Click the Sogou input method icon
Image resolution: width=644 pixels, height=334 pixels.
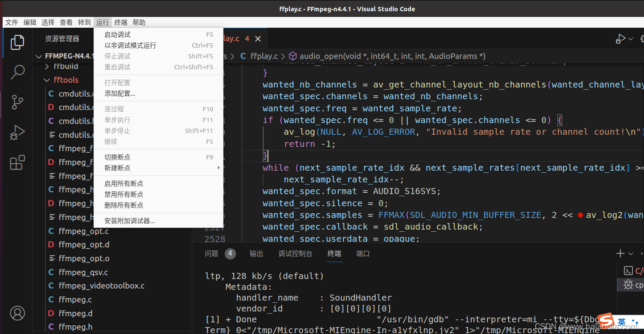[606, 321]
